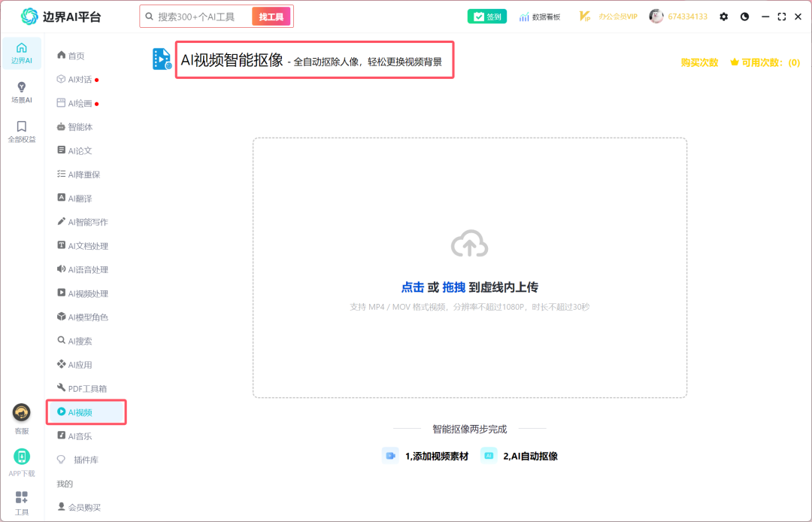The height and width of the screenshot is (522, 812).
Task: Click username 674334133
Action: (x=687, y=17)
